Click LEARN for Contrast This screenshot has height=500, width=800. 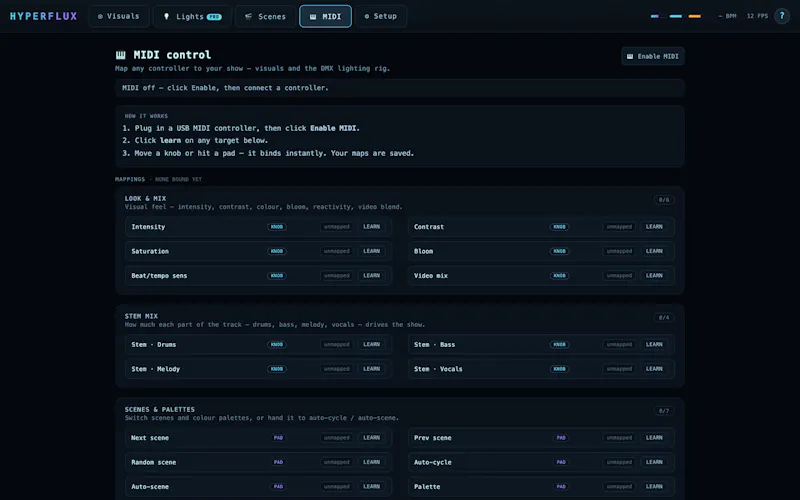click(x=654, y=227)
